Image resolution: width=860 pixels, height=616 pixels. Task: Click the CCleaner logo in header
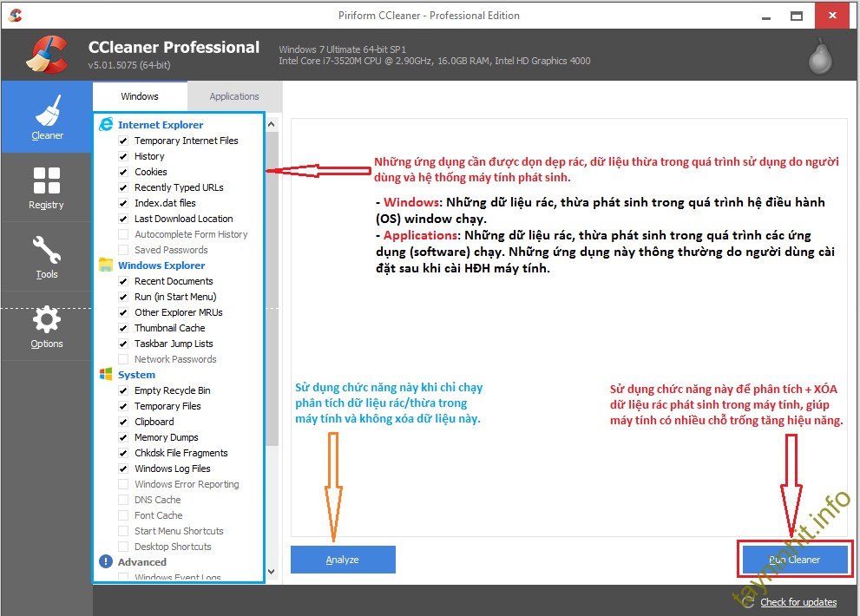tap(47, 55)
